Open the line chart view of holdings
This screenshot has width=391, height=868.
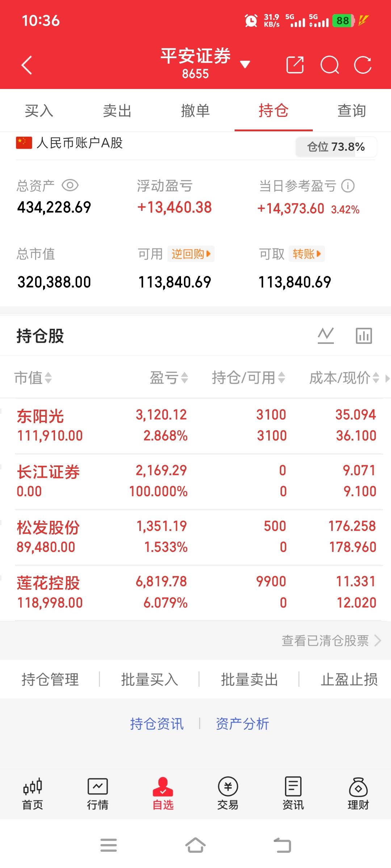[326, 336]
